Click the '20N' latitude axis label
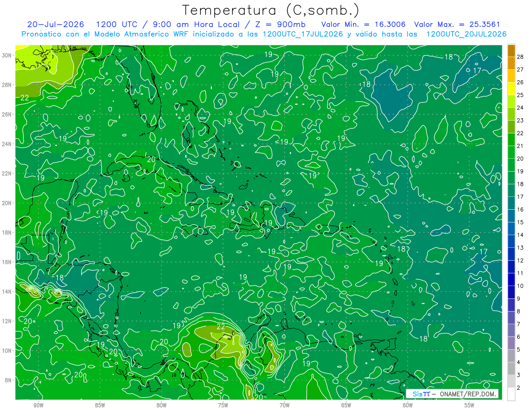The height and width of the screenshot is (411, 532). [x=7, y=203]
